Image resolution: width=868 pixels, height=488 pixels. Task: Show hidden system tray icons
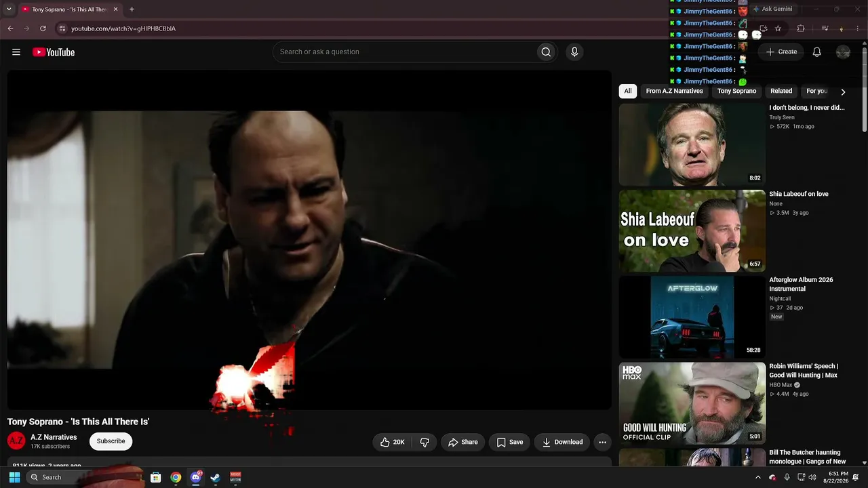[x=757, y=477]
